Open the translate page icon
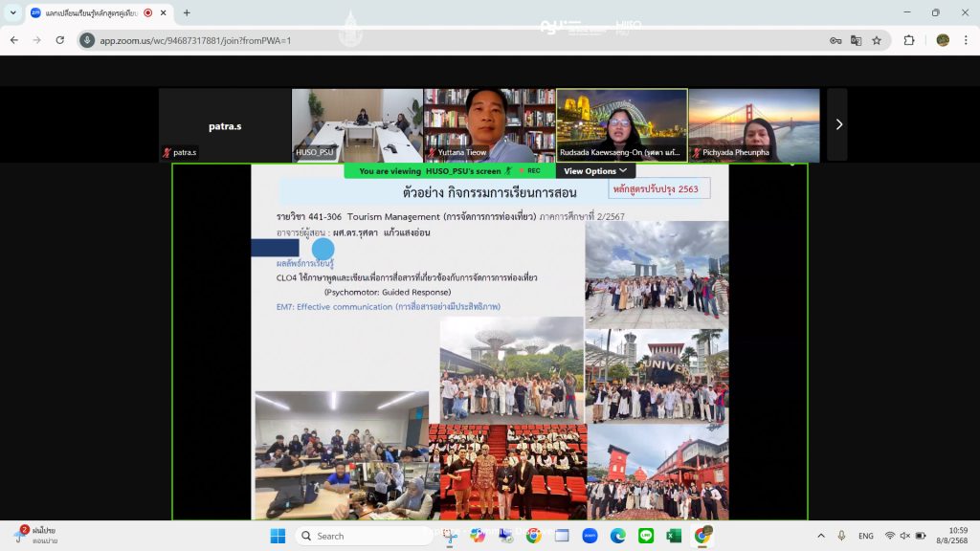Image resolution: width=980 pixels, height=551 pixels. point(856,40)
